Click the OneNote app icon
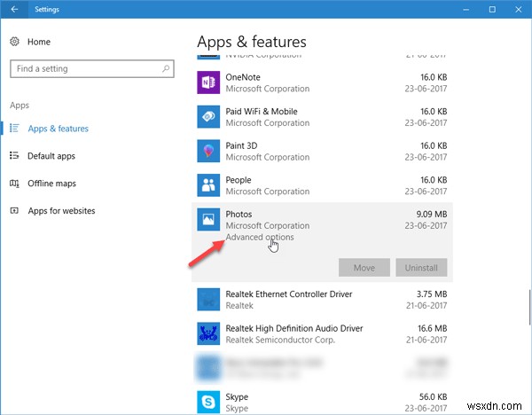Screen dimensions: 532x415 [208, 82]
